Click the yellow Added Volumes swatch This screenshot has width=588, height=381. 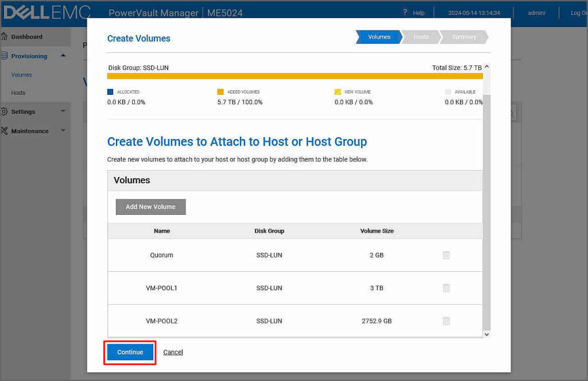coord(220,92)
